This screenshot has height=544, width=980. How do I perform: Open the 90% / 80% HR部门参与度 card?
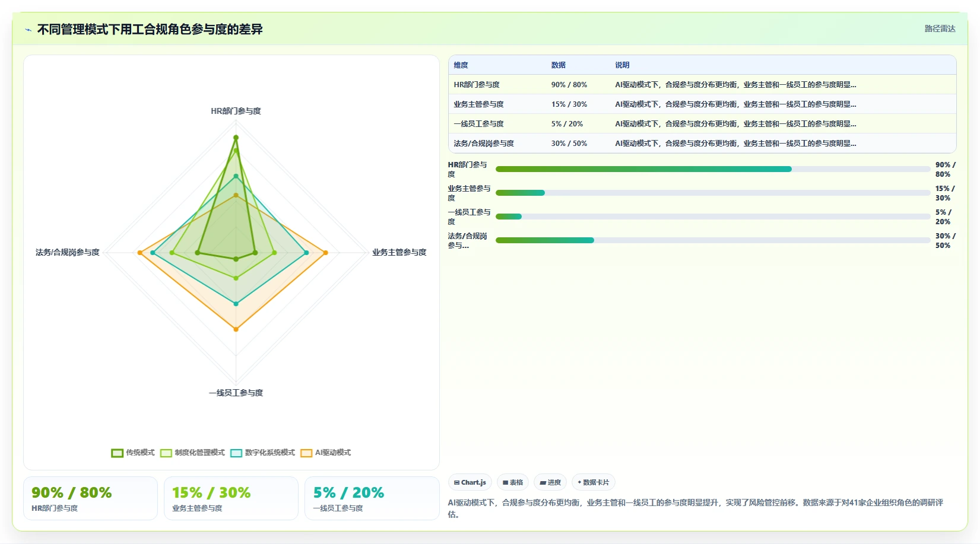click(90, 498)
